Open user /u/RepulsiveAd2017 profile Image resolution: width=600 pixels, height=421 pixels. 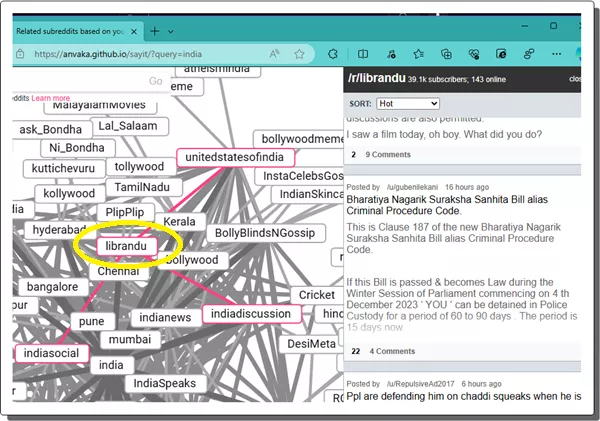tap(420, 384)
